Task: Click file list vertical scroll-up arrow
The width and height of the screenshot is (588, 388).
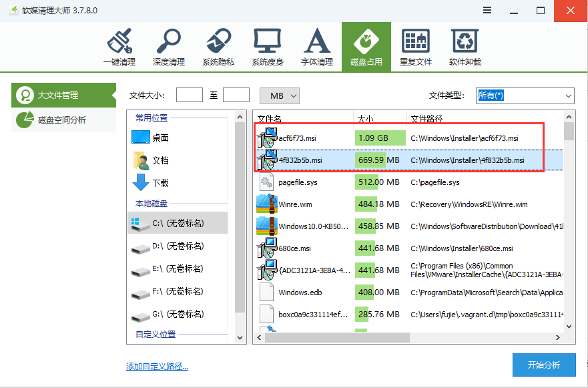Action: (569, 117)
